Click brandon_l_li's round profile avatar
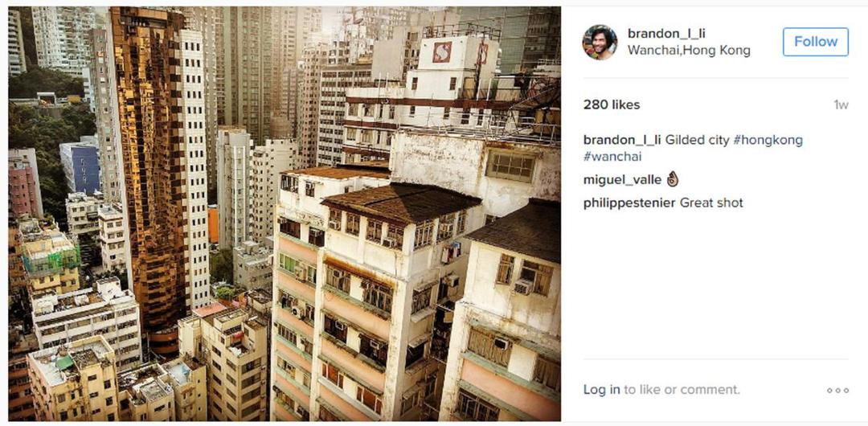This screenshot has height=426, width=868. pos(600,42)
